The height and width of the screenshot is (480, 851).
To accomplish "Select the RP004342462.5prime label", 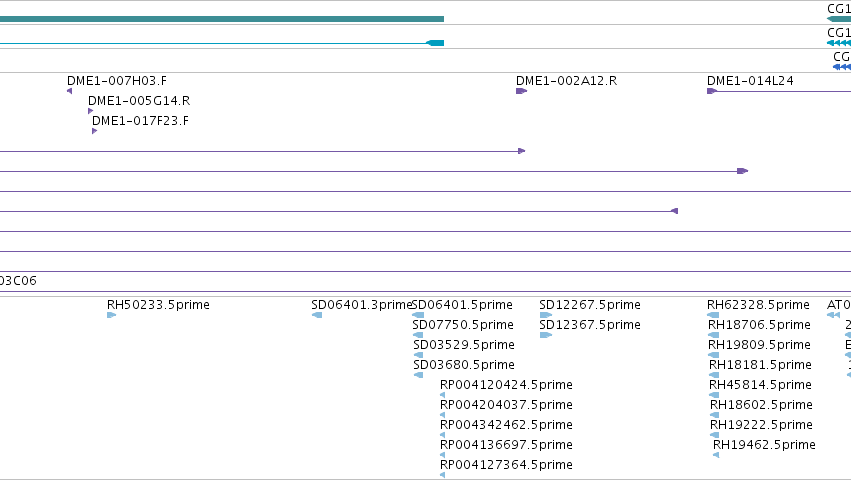I will [506, 425].
